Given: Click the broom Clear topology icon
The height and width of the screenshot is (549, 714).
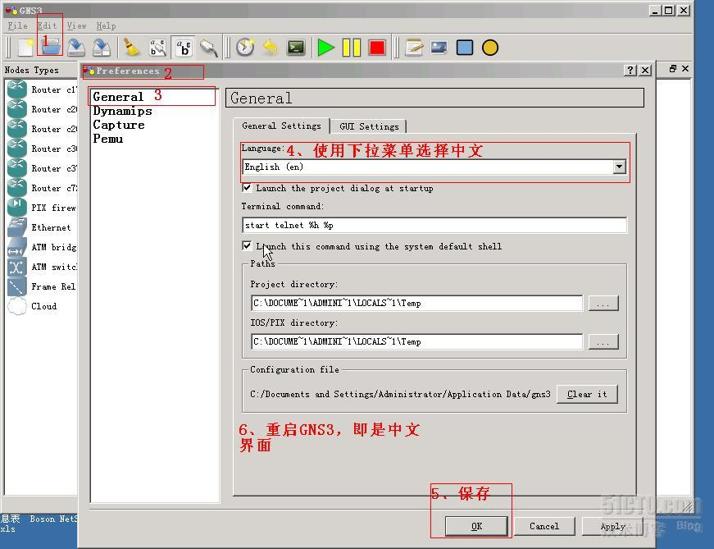Looking at the screenshot, I should pyautogui.click(x=132, y=47).
